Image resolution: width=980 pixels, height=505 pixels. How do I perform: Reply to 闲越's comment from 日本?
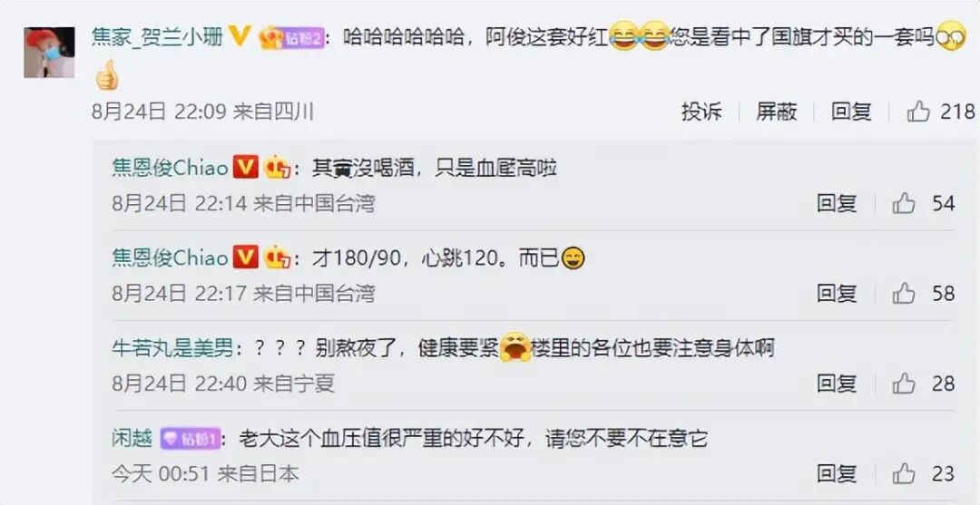837,474
